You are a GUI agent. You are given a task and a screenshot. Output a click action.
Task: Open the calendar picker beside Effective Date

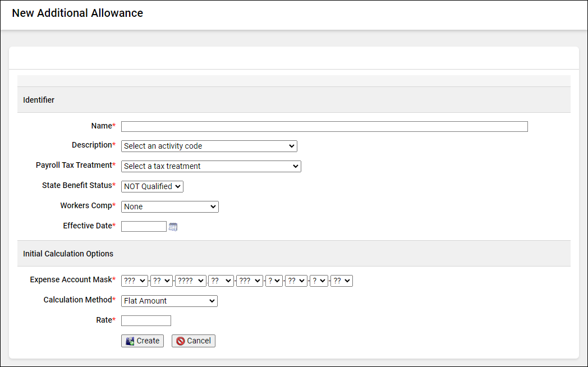pyautogui.click(x=173, y=227)
